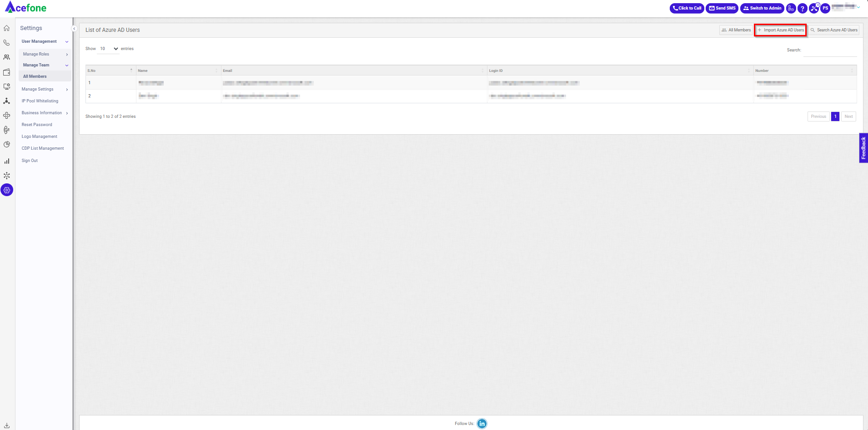Open the pie chart sidebar icon

(x=7, y=145)
